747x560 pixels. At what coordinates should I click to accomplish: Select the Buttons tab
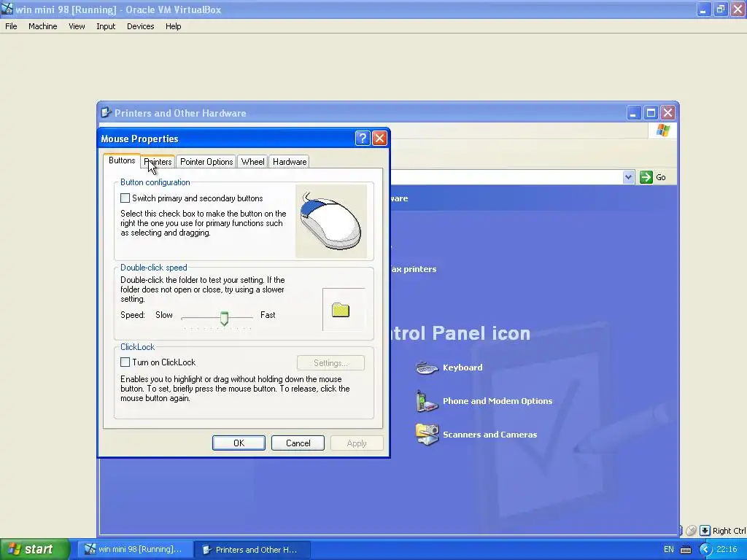point(122,160)
